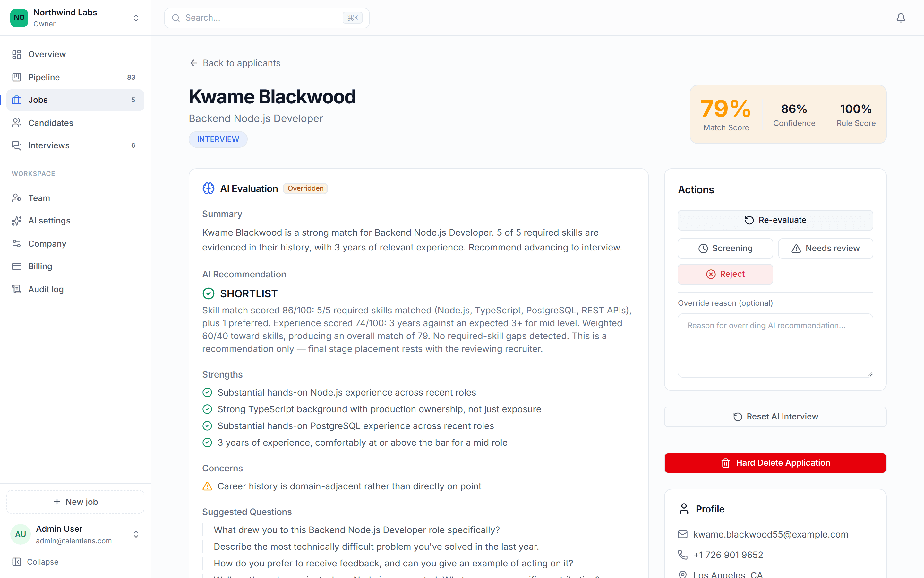The height and width of the screenshot is (578, 924).
Task: Click the Collapse panel icon
Action: pyautogui.click(x=16, y=562)
